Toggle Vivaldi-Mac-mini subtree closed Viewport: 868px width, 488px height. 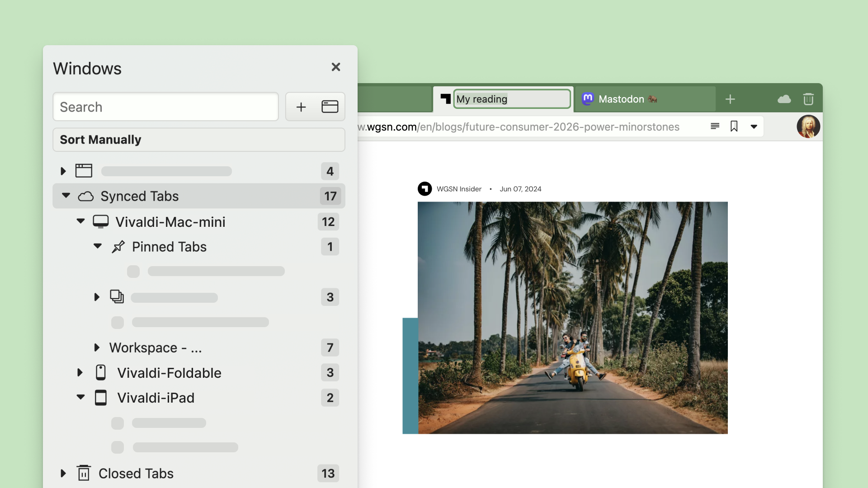pos(81,222)
